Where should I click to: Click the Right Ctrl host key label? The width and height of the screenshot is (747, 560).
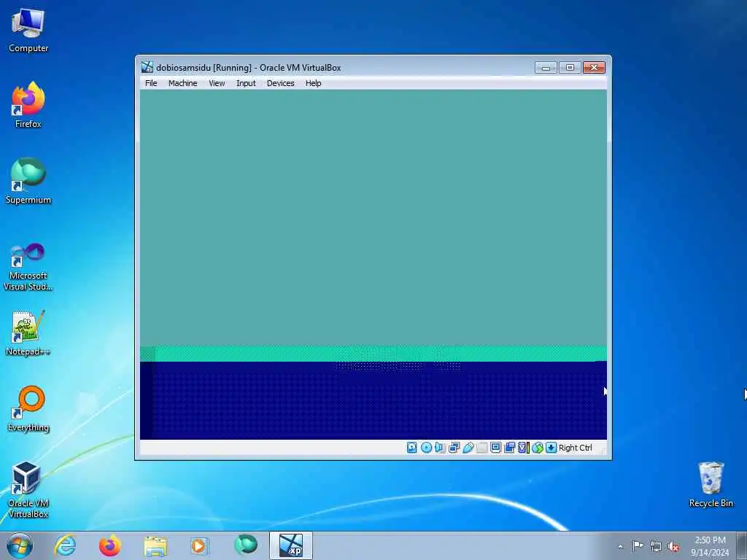point(576,448)
